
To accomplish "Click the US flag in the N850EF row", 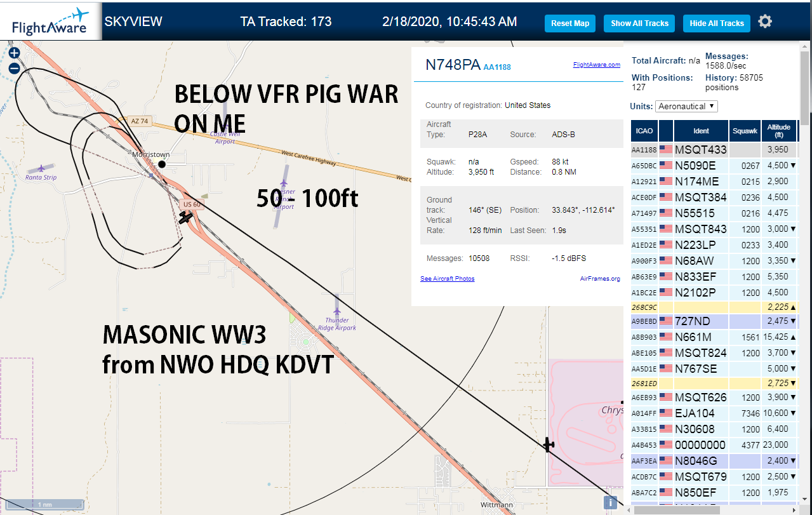I will coord(666,493).
